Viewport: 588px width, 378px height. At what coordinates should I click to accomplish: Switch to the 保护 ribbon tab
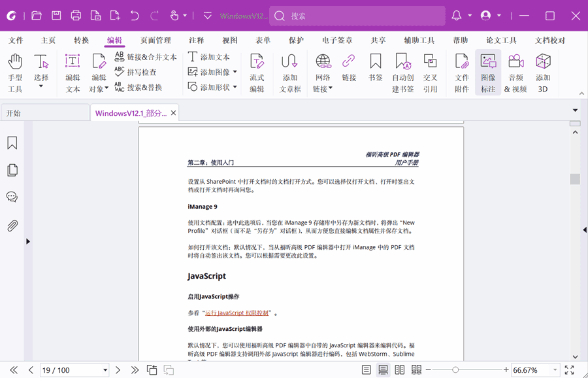click(296, 40)
